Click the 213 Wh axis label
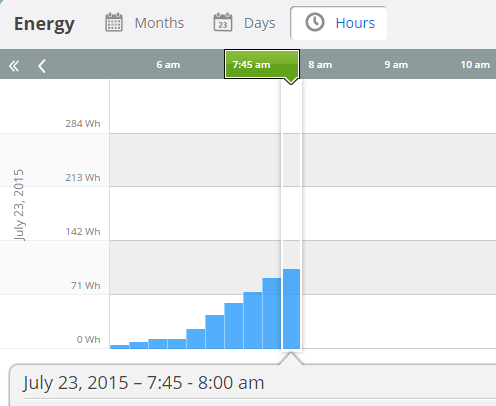The height and width of the screenshot is (406, 496). 83,178
